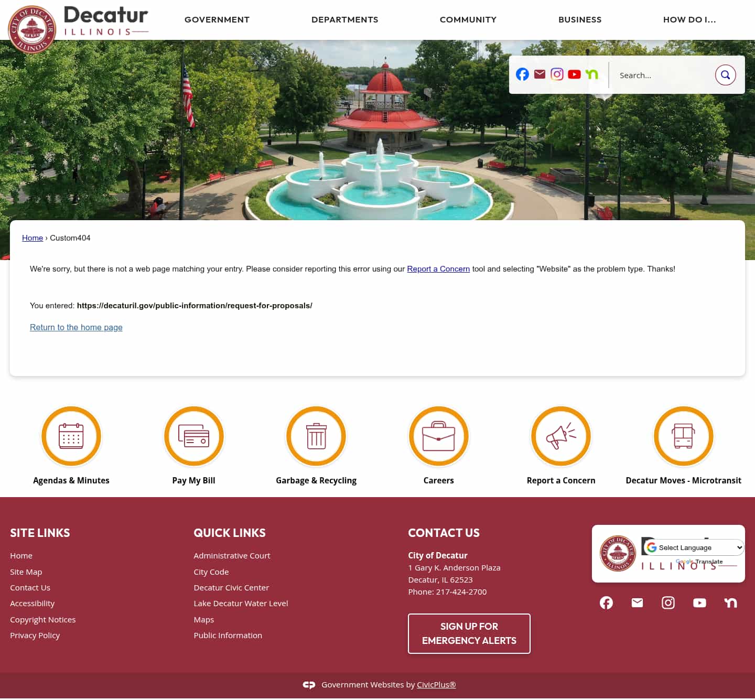The image size is (755, 700).
Task: Click the Pay My Bill card icon
Action: click(x=193, y=436)
